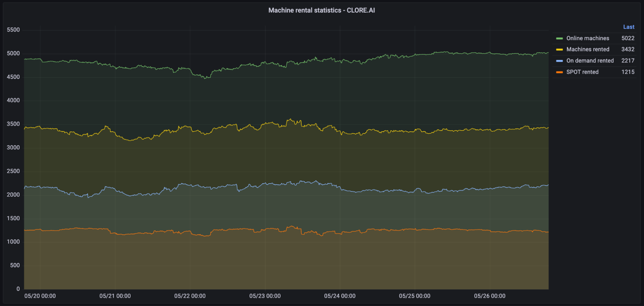Toggle the Online machines series in legend
Viewport: 644px width, 306px height.
(588, 38)
